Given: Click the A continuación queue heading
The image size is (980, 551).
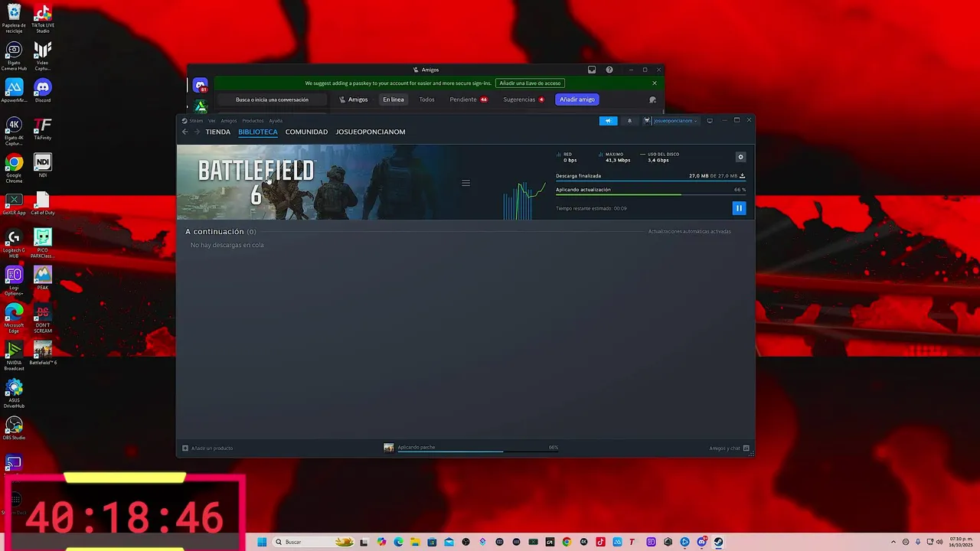Looking at the screenshot, I should (220, 231).
